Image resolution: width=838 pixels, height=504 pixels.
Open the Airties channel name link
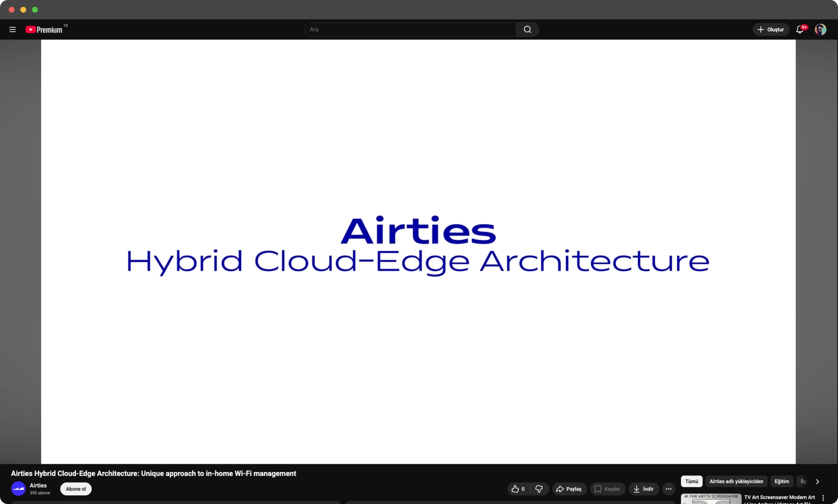pos(38,486)
